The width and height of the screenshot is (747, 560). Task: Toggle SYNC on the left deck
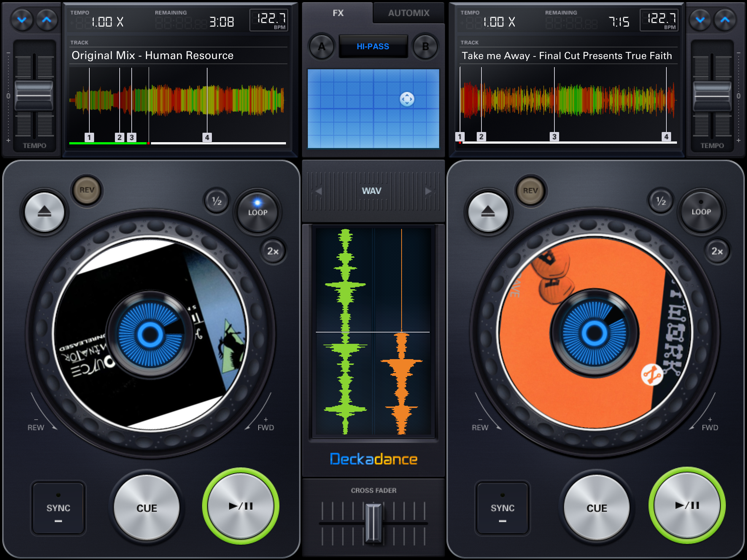(58, 508)
